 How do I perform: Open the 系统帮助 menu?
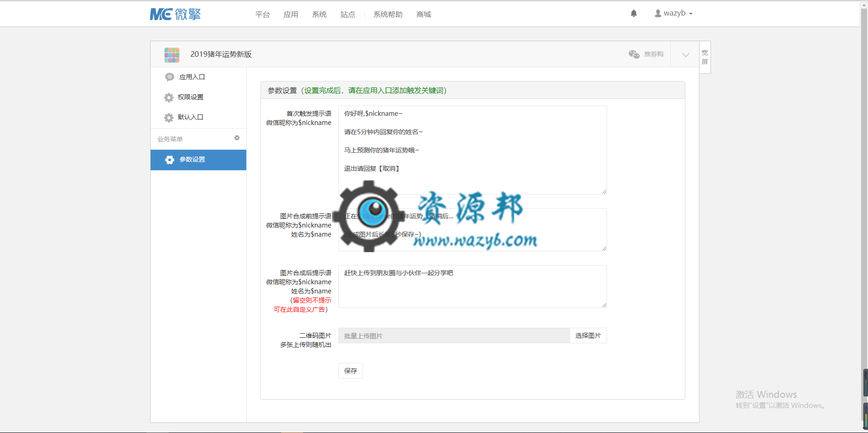388,15
